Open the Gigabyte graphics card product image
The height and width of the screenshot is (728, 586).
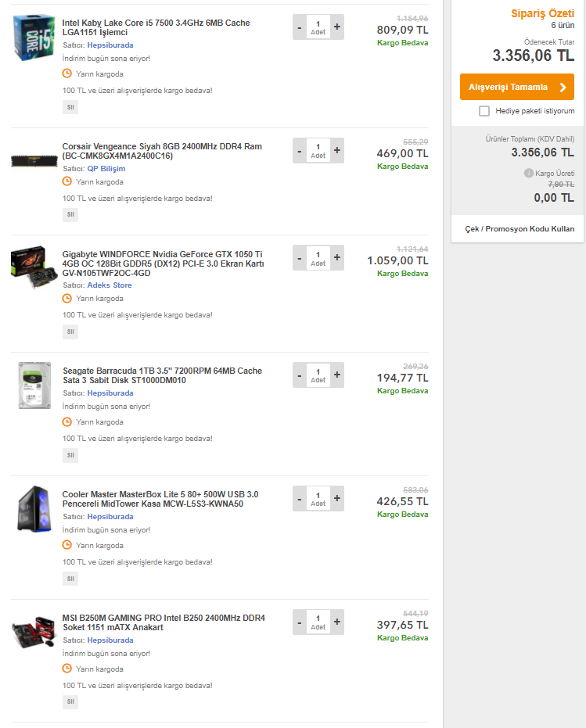click(x=34, y=268)
